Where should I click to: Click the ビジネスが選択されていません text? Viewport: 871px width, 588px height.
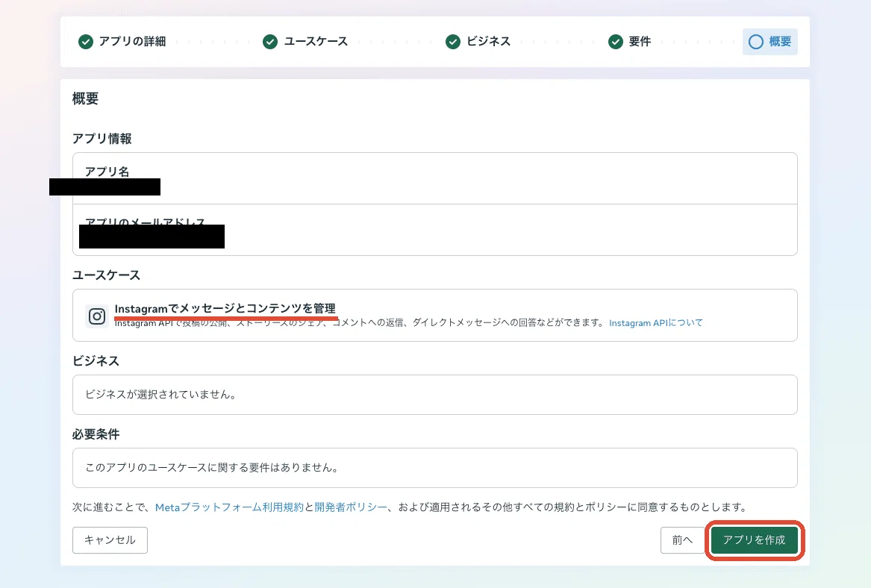(x=160, y=395)
